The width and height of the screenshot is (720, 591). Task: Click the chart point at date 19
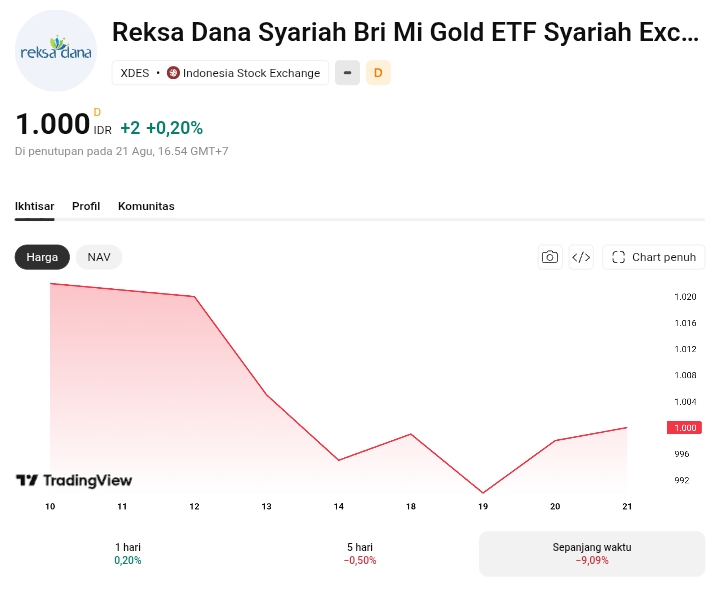[483, 493]
